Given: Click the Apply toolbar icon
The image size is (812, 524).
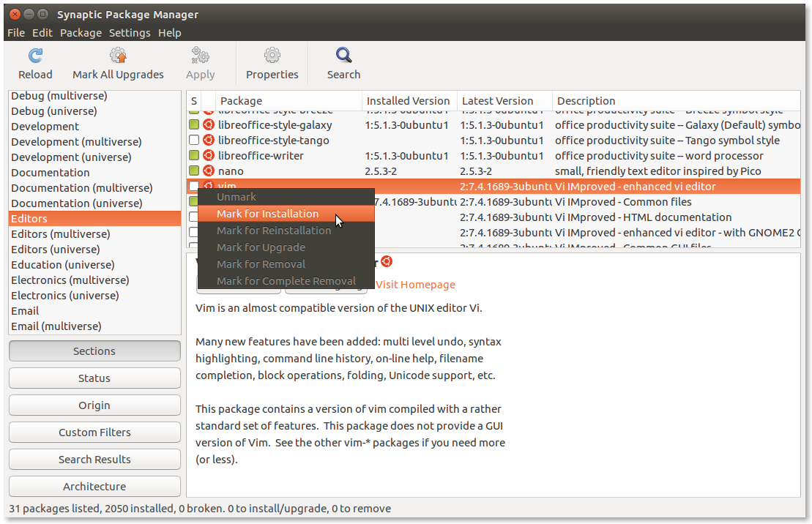Looking at the screenshot, I should (200, 56).
